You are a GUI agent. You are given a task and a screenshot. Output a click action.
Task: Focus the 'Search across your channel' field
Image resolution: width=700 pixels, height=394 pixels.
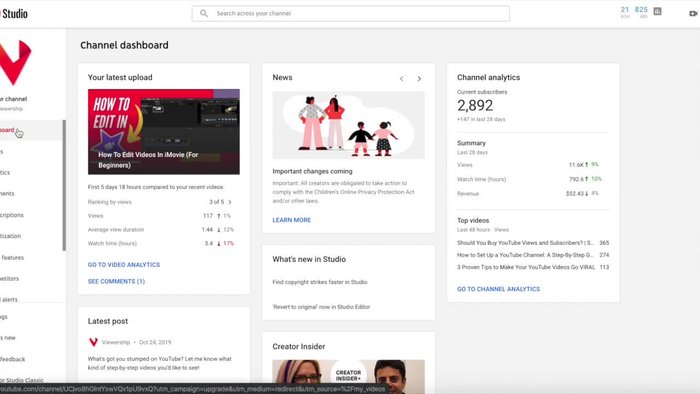[x=350, y=13]
